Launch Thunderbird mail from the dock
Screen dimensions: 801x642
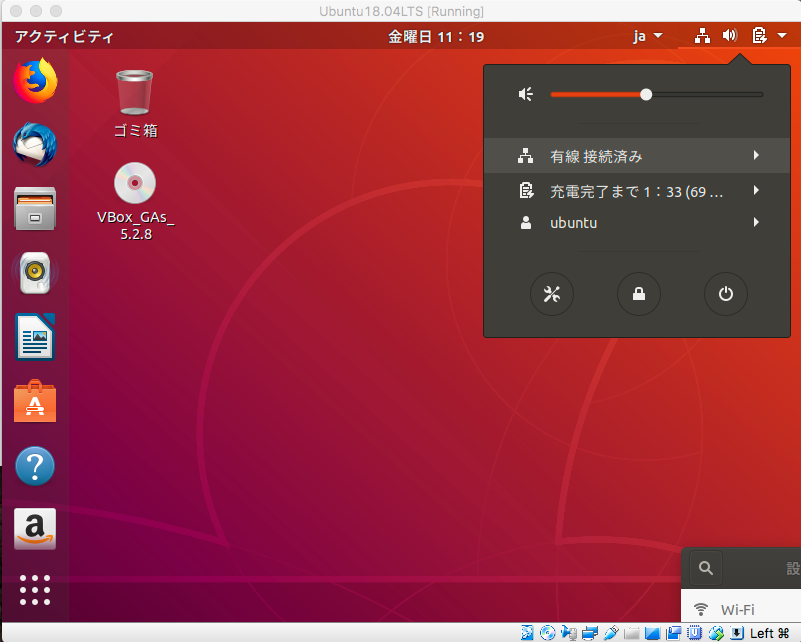(x=35, y=145)
